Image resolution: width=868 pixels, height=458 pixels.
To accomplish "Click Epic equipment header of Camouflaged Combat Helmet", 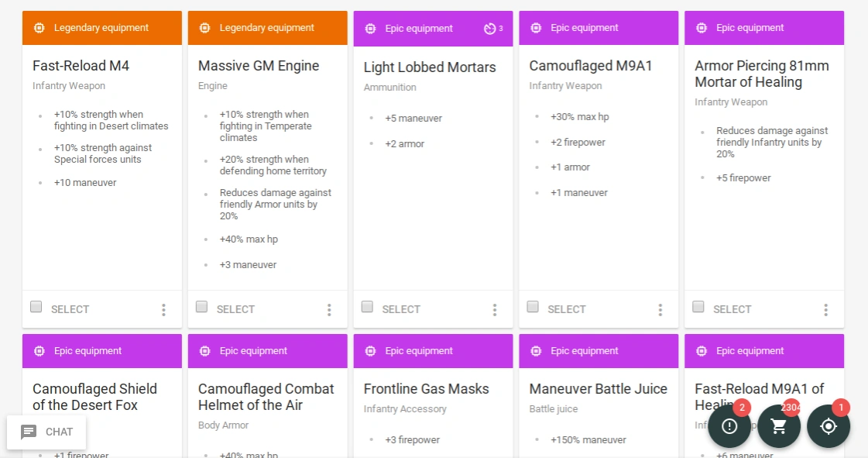I will 267,351.
